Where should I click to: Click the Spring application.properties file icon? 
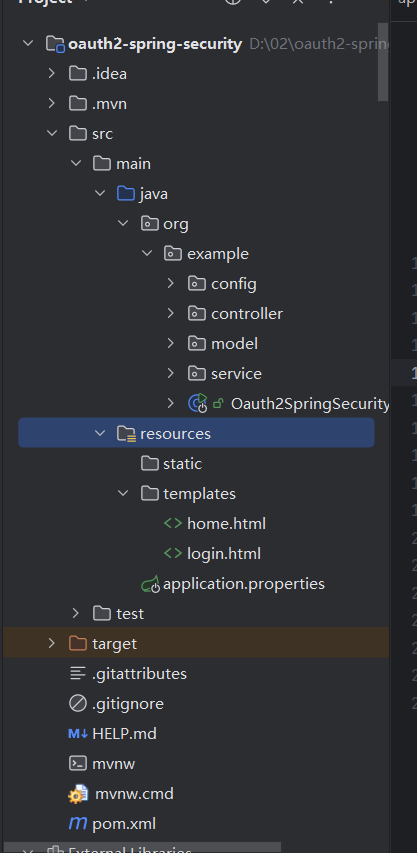(x=151, y=584)
